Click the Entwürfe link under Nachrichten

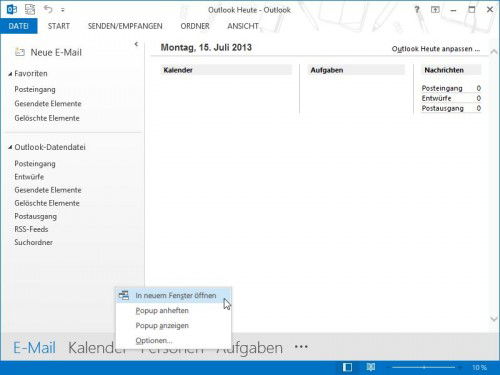click(436, 98)
